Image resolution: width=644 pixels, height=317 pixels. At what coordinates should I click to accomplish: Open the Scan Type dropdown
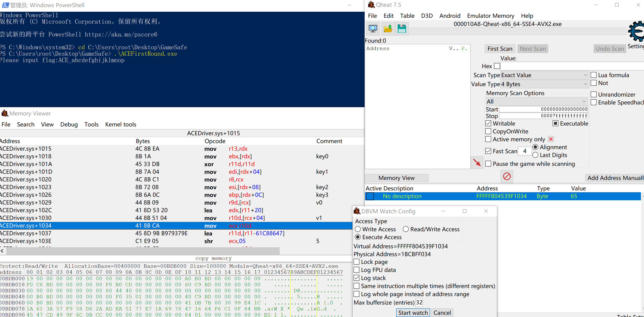tap(544, 75)
